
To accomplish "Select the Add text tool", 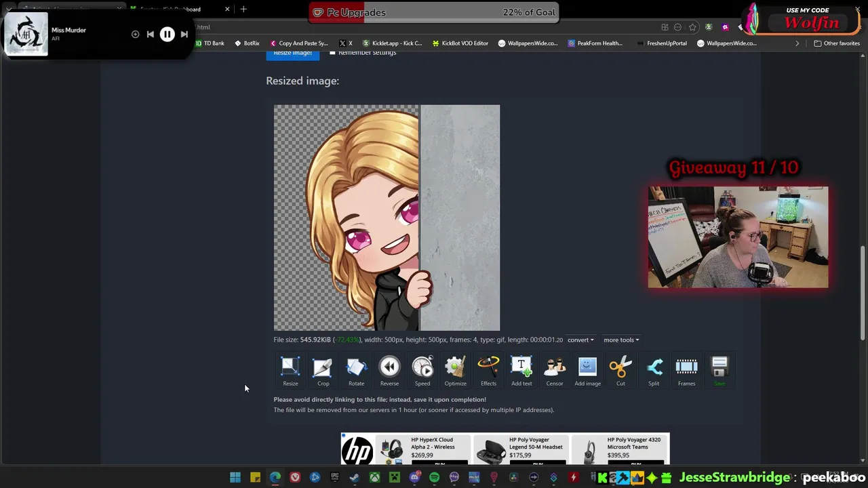I will click(x=521, y=371).
